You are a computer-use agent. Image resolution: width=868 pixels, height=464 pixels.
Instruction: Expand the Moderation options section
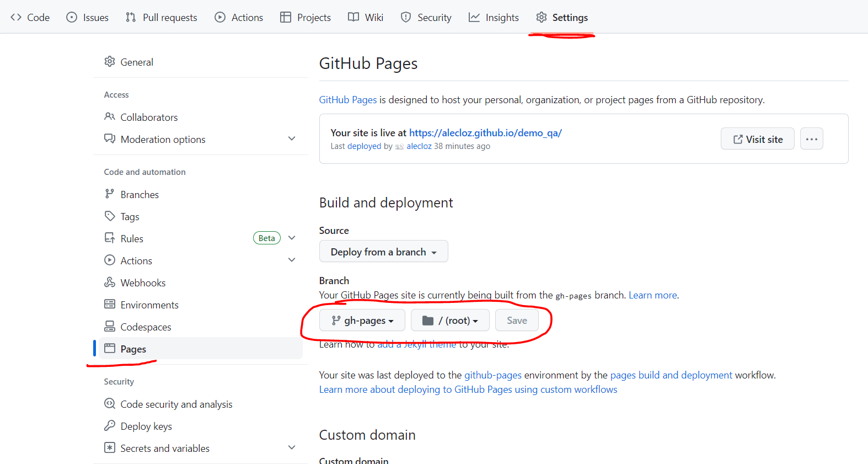click(x=292, y=138)
